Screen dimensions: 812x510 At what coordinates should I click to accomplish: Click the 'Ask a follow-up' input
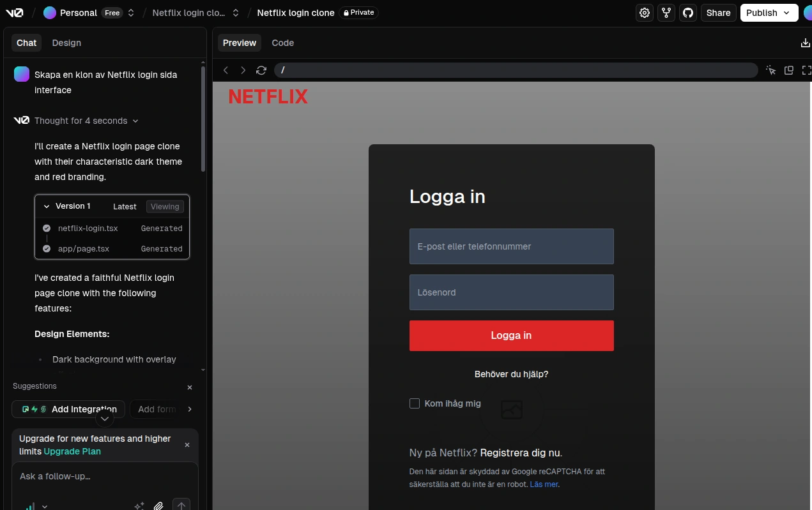(105, 477)
